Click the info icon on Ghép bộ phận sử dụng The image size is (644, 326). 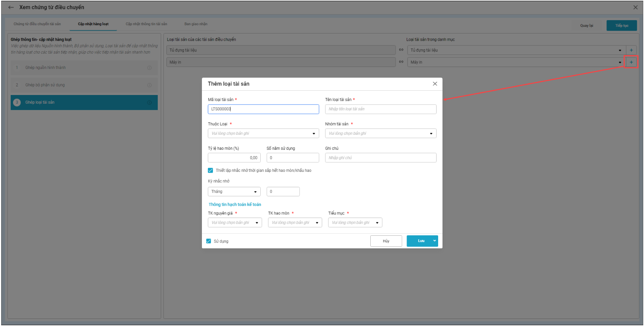point(149,85)
